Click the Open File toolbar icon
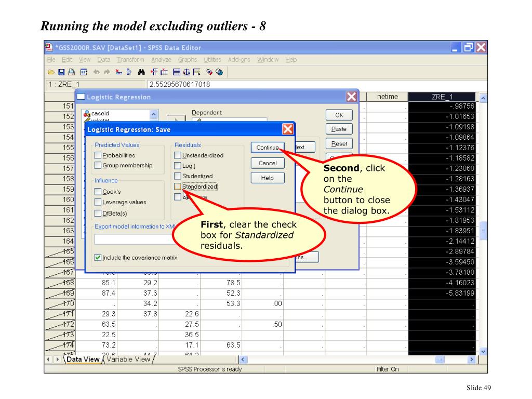Screen dimensions: 532x399 [51, 72]
